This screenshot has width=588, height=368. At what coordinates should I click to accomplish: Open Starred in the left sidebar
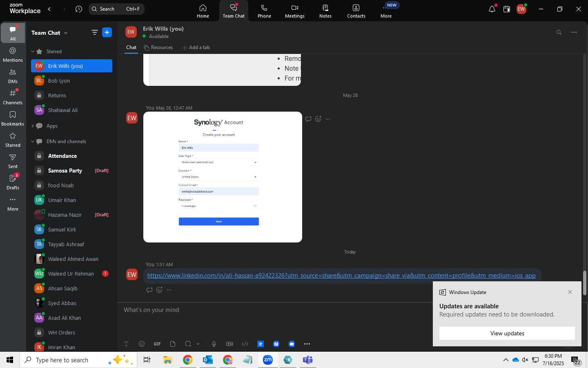[x=13, y=139]
